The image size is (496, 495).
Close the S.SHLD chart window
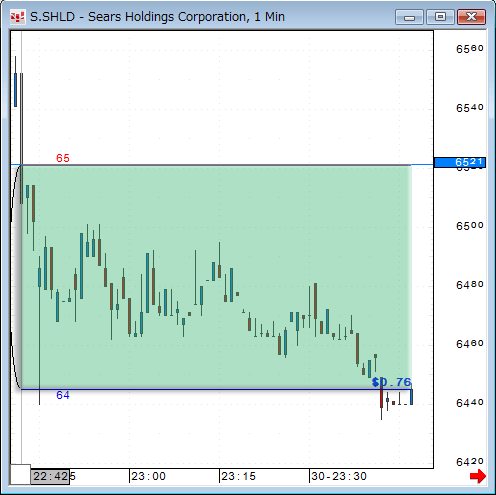(471, 17)
